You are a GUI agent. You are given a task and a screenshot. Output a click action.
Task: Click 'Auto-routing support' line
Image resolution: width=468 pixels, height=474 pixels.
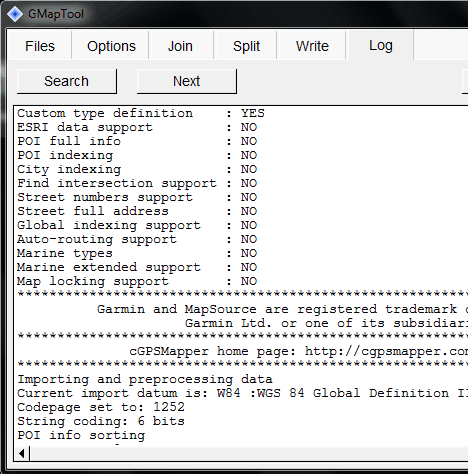137,239
